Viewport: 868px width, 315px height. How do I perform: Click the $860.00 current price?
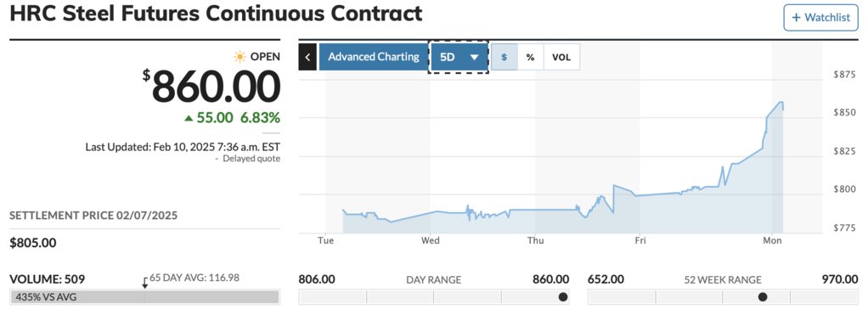pos(211,87)
